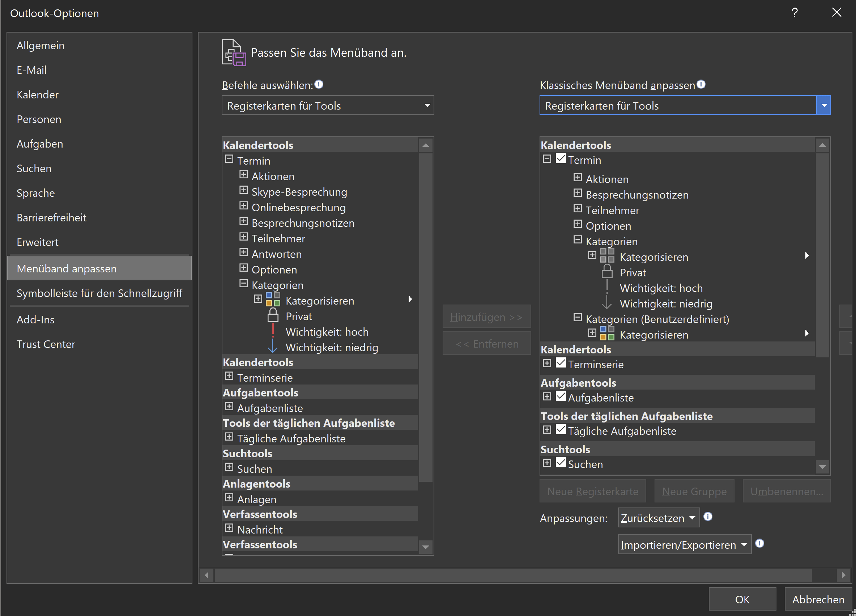Click colored Kategorisieren icon under Kategorien (Benutzerdefiniert)
Screen dimensions: 856x616
click(607, 333)
